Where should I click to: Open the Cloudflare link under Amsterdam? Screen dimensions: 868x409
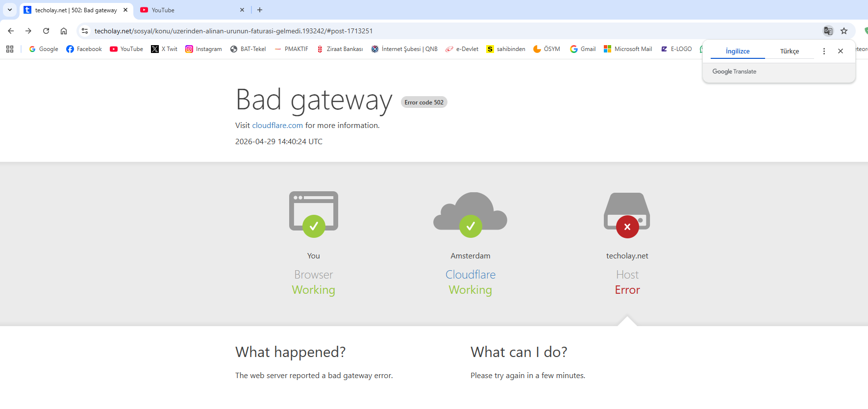pyautogui.click(x=471, y=275)
